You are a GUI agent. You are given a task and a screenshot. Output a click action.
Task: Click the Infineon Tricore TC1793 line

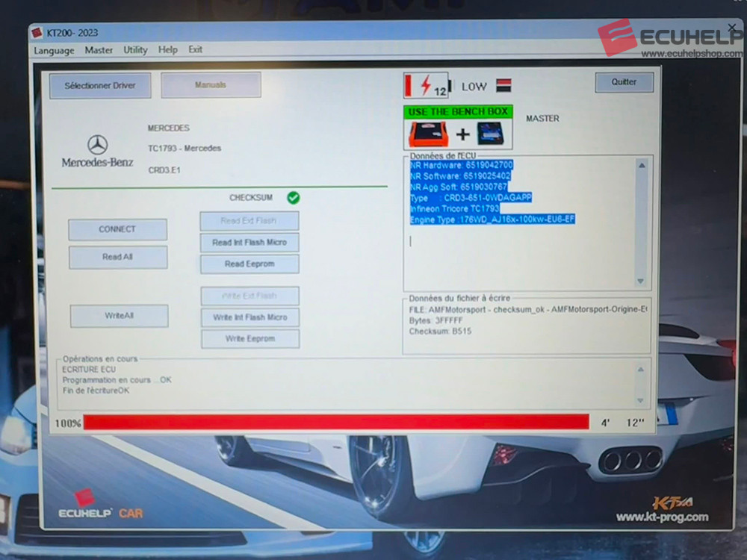(454, 208)
